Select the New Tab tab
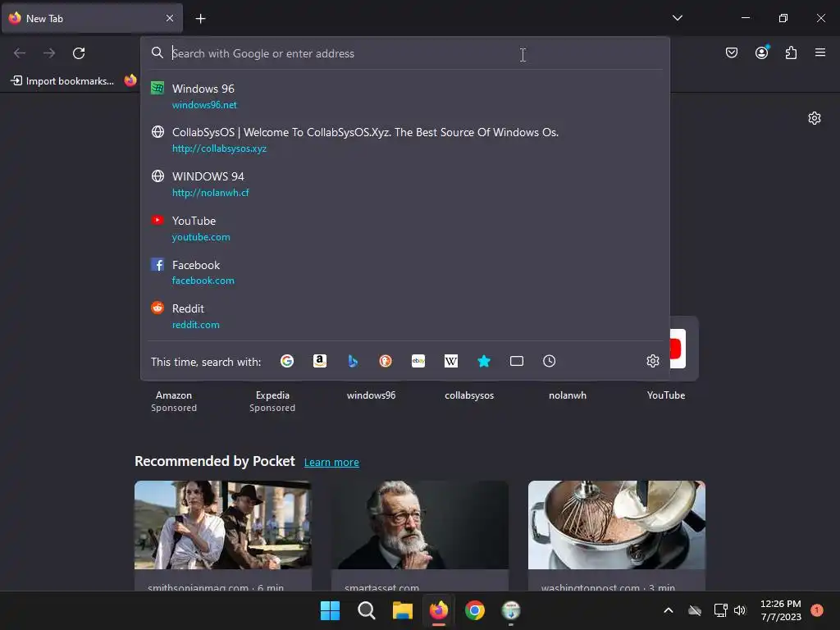This screenshot has width=840, height=630. (x=92, y=18)
